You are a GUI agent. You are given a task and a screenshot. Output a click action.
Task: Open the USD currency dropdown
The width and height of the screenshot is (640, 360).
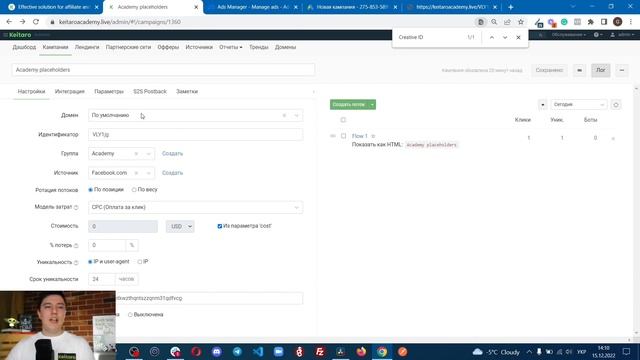(x=180, y=226)
